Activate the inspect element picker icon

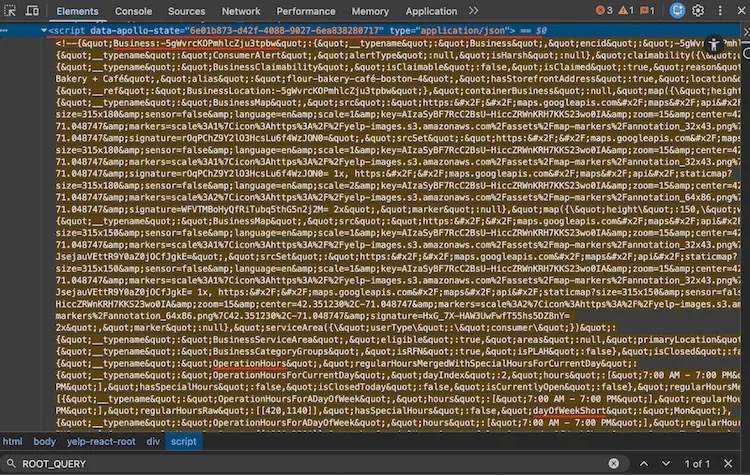pos(10,11)
